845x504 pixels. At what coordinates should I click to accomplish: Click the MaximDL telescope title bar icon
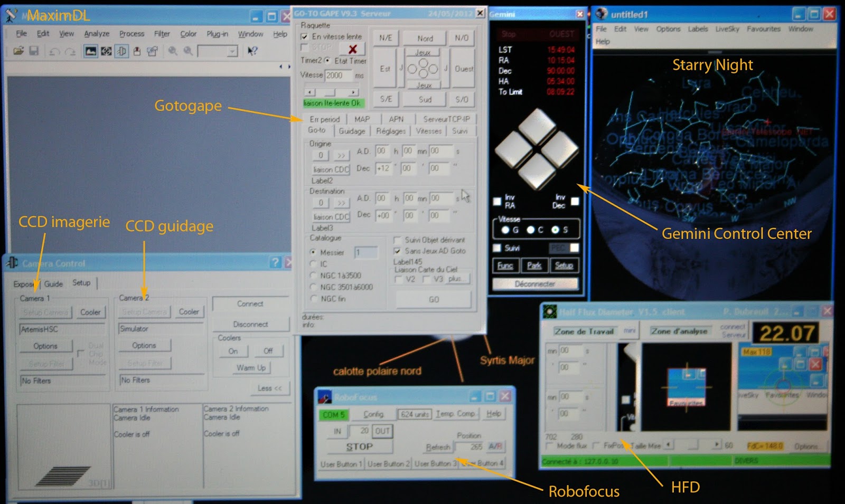(x=11, y=16)
